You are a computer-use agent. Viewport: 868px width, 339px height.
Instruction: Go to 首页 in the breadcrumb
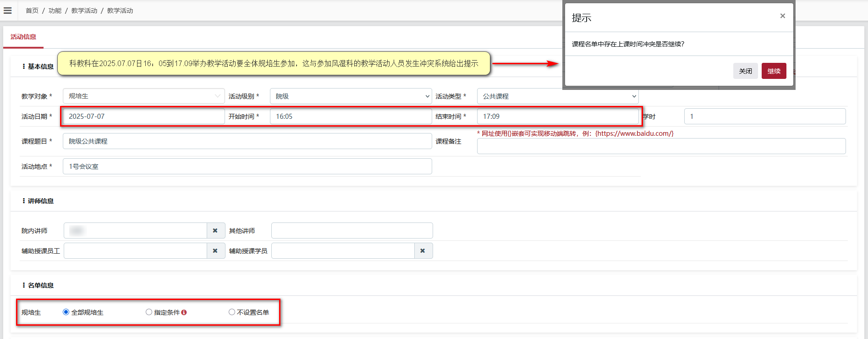point(32,11)
